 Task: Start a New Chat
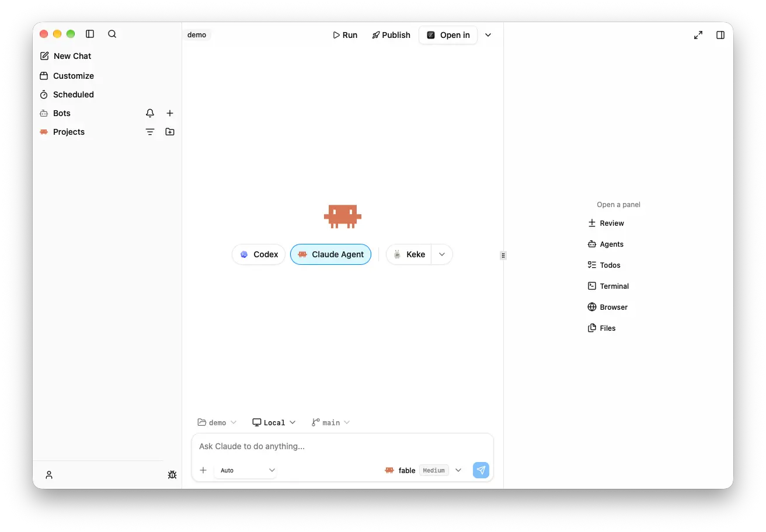65,56
